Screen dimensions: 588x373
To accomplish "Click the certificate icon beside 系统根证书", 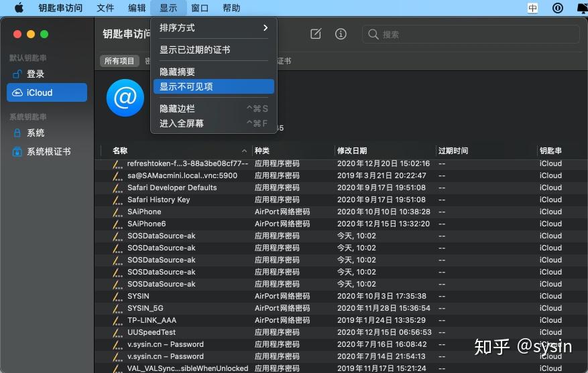I will [x=17, y=151].
